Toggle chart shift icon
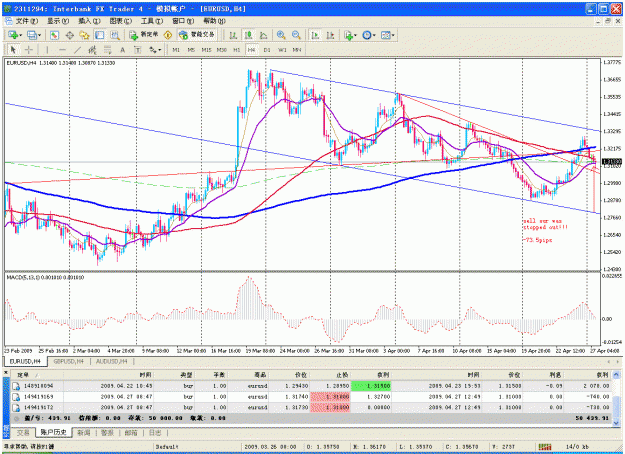 pos(330,35)
